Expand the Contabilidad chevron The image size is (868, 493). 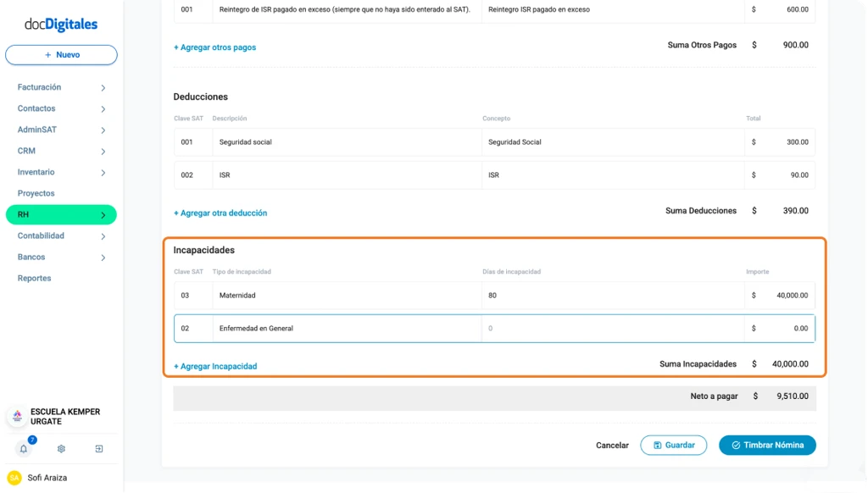pos(103,236)
